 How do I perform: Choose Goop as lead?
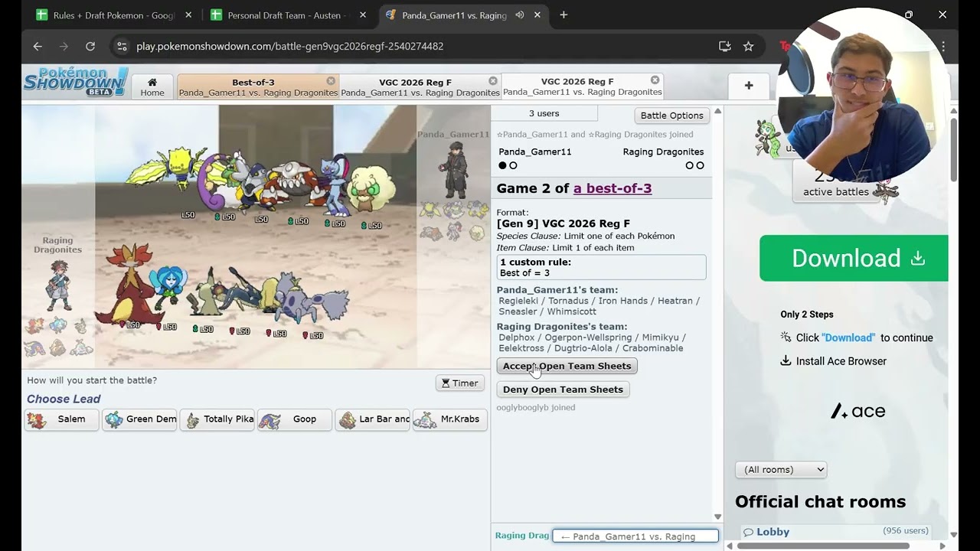click(295, 419)
